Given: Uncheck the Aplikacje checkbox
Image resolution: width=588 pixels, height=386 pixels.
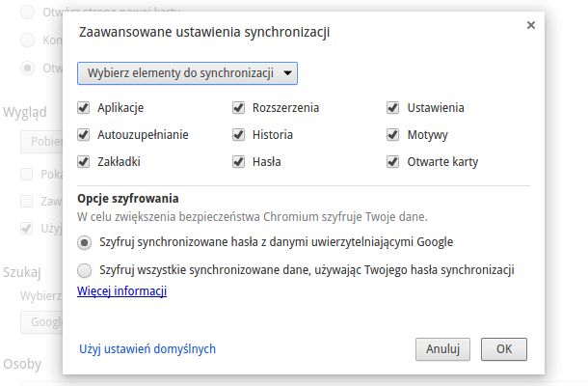Looking at the screenshot, I should [84, 108].
